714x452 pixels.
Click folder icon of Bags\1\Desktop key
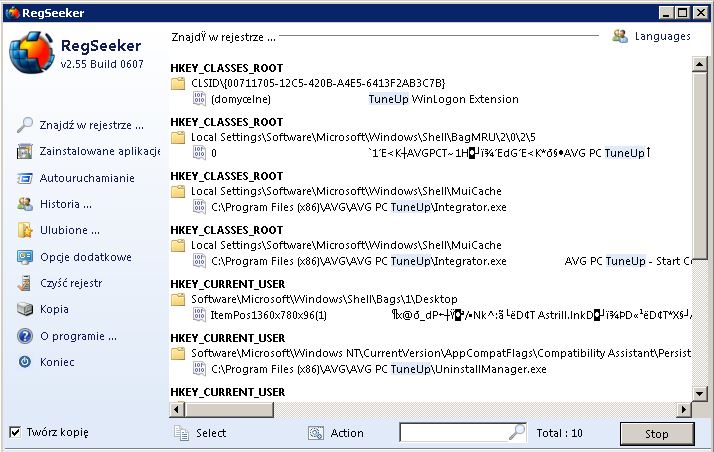[178, 299]
